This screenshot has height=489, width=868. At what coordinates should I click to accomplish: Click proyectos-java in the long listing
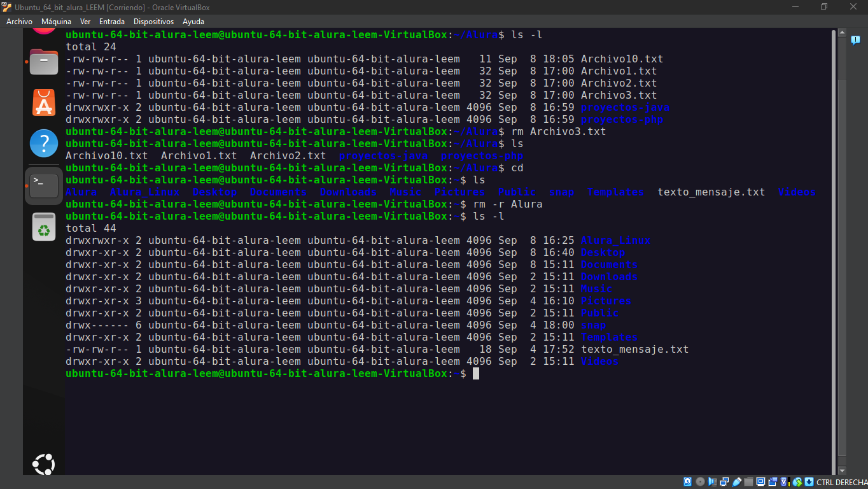tap(625, 107)
